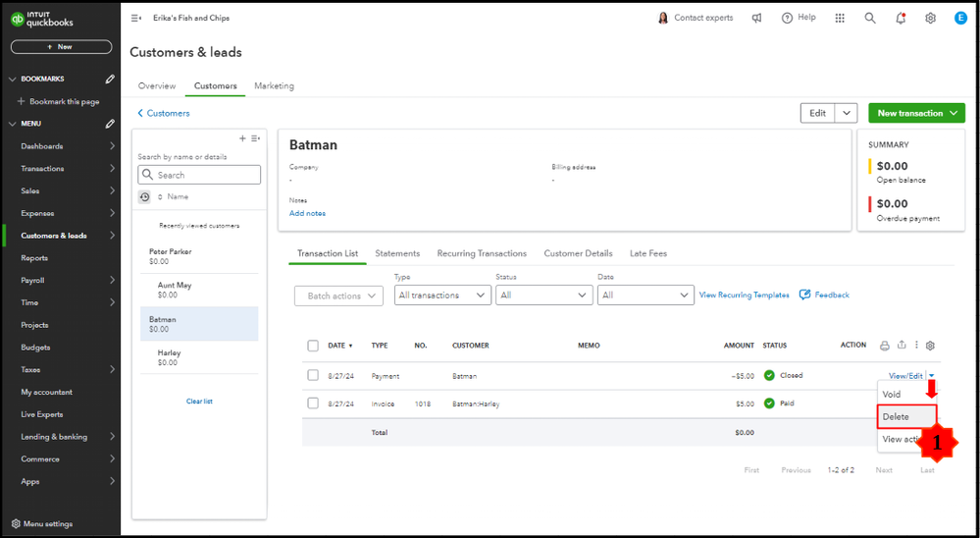
Task: Click Clear list link
Action: tap(199, 401)
